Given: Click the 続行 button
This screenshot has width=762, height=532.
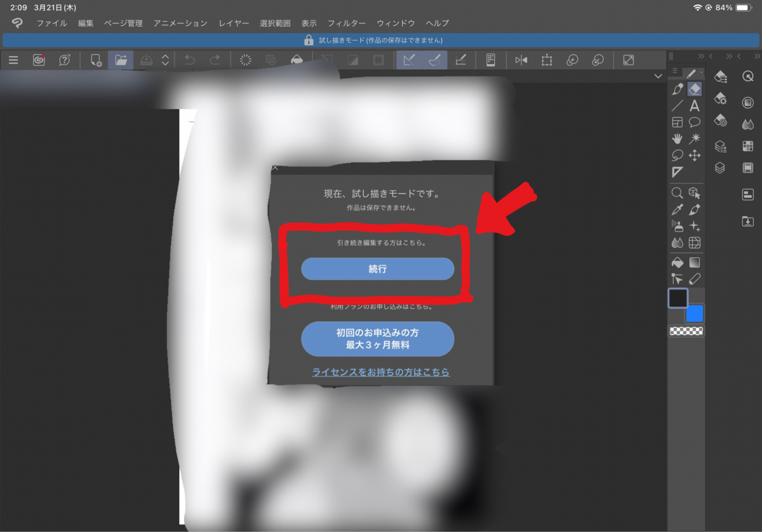Looking at the screenshot, I should click(377, 269).
